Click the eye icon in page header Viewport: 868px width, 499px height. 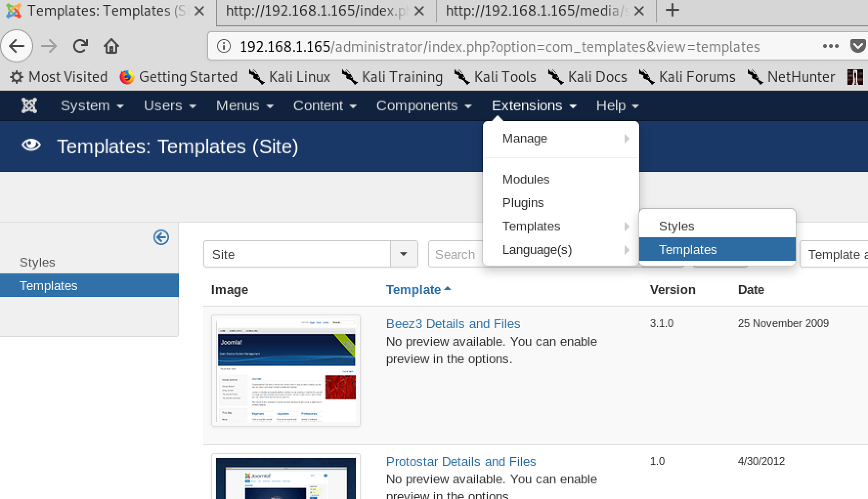[31, 146]
